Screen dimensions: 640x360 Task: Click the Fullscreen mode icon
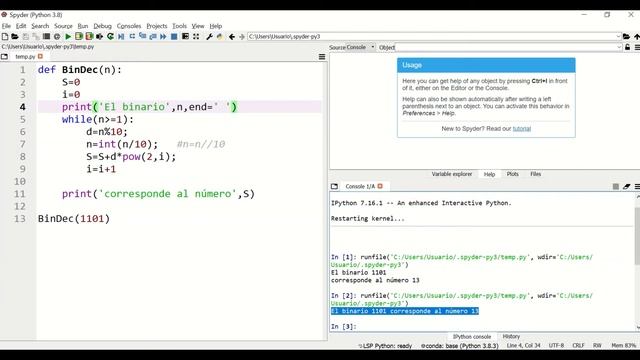196,37
